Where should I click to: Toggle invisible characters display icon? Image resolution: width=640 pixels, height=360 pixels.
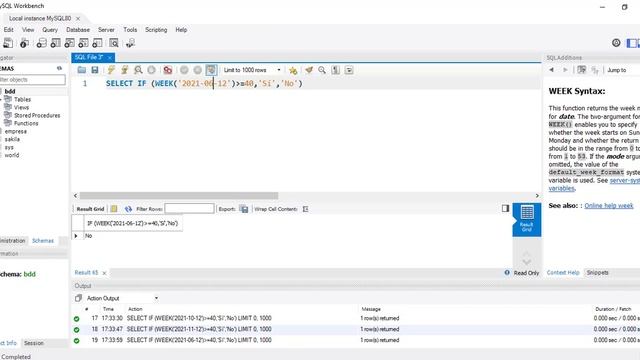click(336, 70)
